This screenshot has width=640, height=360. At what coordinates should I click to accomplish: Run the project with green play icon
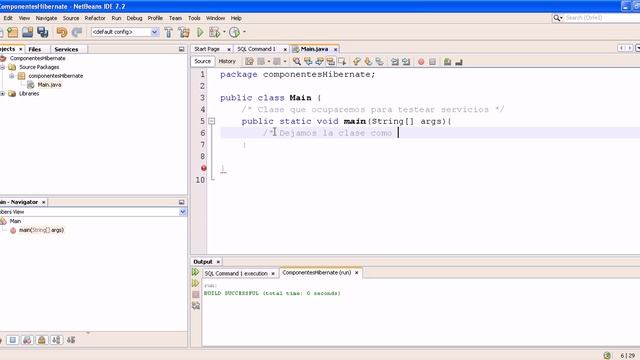[x=200, y=32]
